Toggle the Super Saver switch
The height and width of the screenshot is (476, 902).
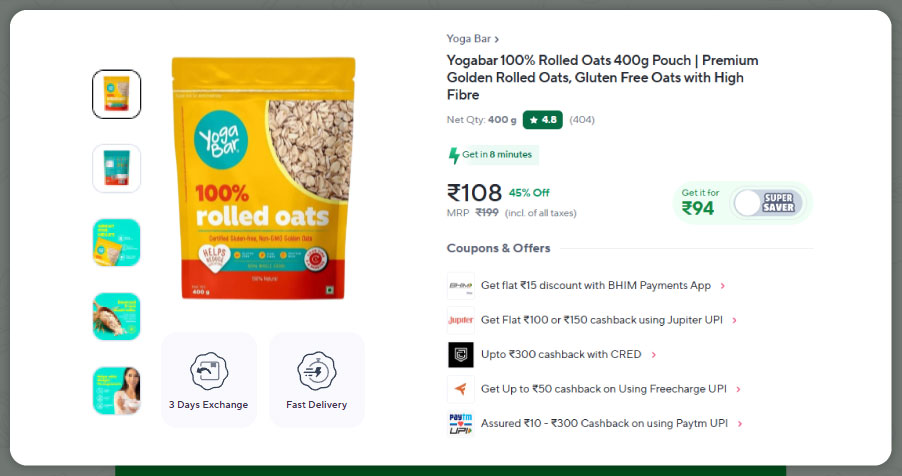[x=766, y=202]
